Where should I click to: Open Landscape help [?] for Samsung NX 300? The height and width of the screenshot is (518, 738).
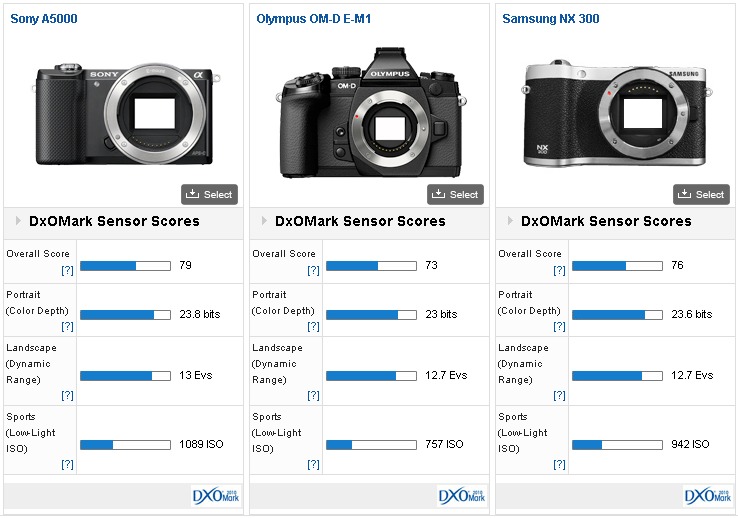pyautogui.click(x=559, y=396)
